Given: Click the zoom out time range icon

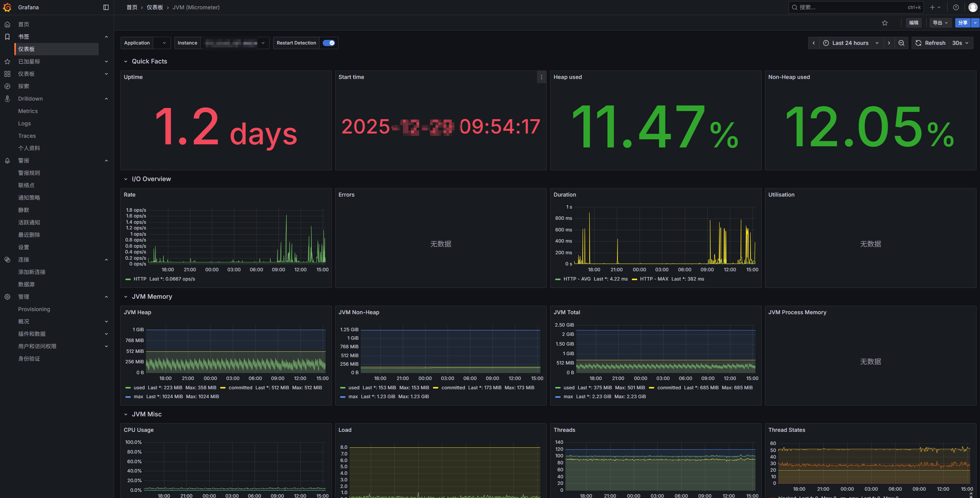Looking at the screenshot, I should 901,43.
